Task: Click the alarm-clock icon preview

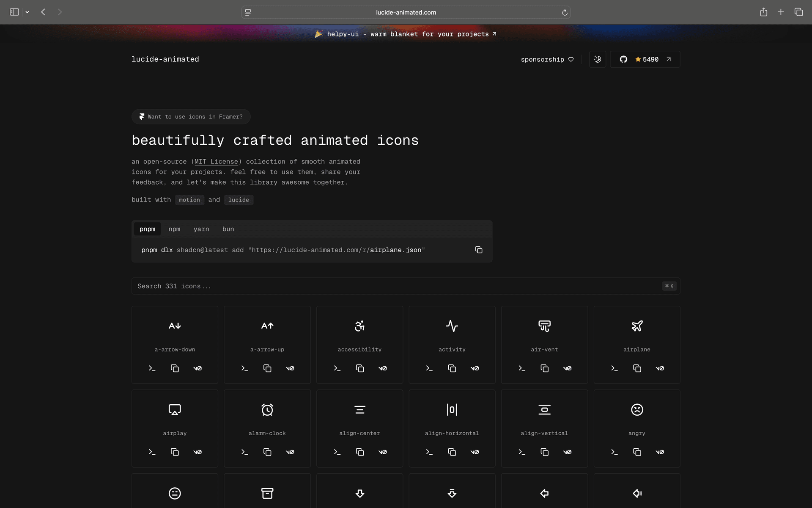Action: 267,410
